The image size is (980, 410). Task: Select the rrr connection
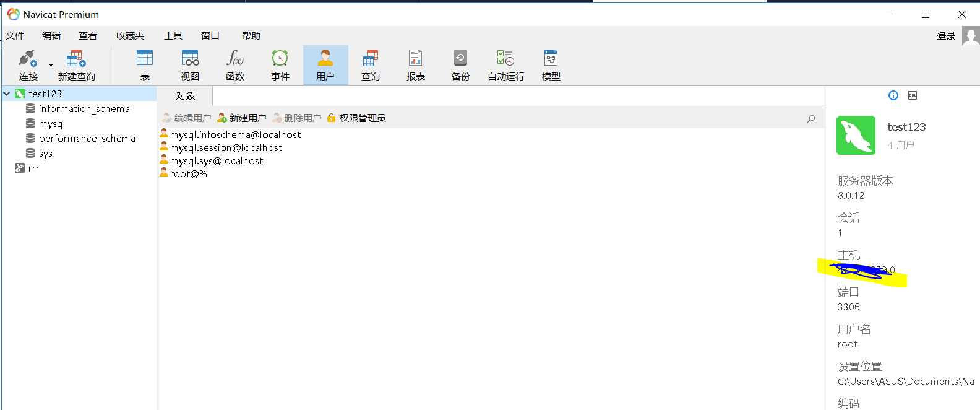pos(33,168)
